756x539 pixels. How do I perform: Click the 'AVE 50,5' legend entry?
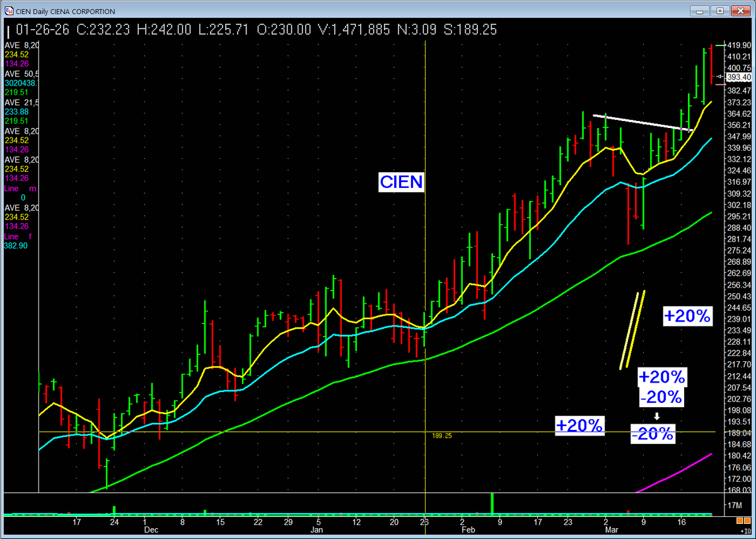[x=21, y=74]
